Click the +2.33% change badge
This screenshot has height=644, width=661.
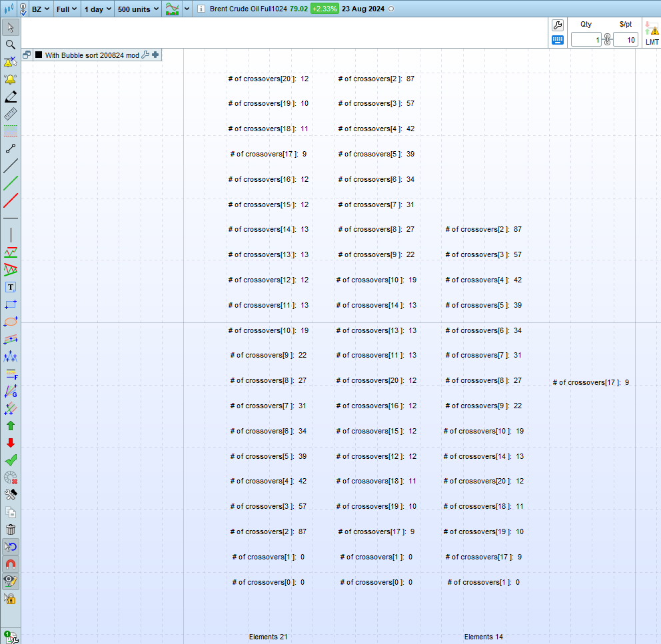[325, 9]
